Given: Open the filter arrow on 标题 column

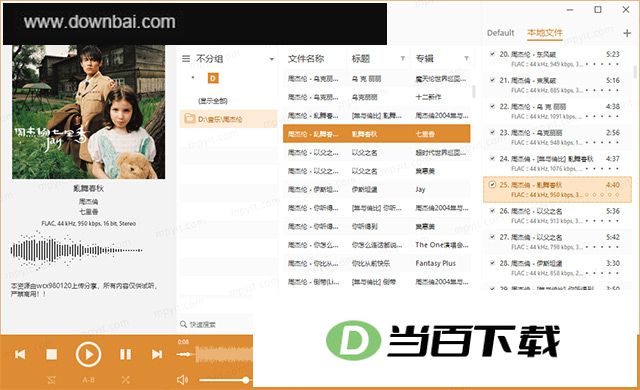Looking at the screenshot, I should click(402, 59).
